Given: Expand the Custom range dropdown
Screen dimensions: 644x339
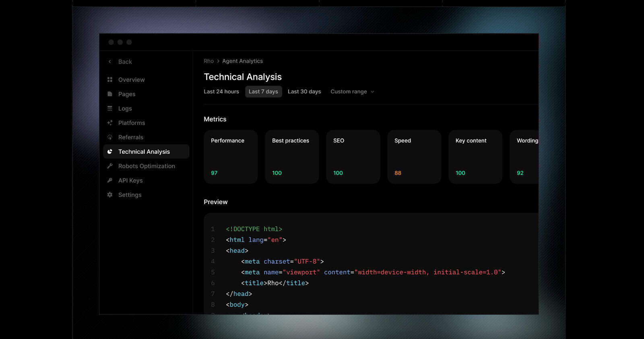Looking at the screenshot, I should 352,92.
